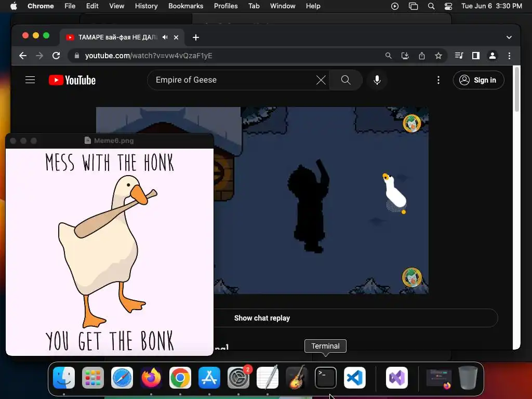The height and width of the screenshot is (399, 532).
Task: View site info via lock icon
Action: click(77, 56)
